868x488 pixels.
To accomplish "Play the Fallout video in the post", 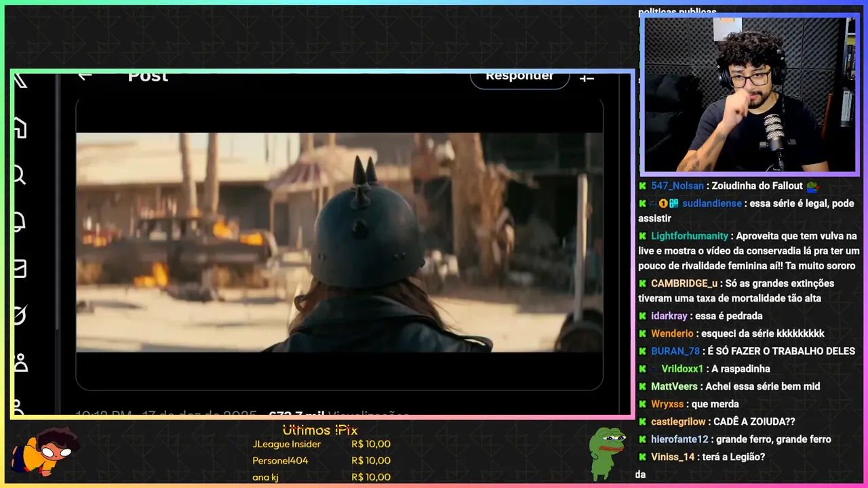I will click(339, 242).
